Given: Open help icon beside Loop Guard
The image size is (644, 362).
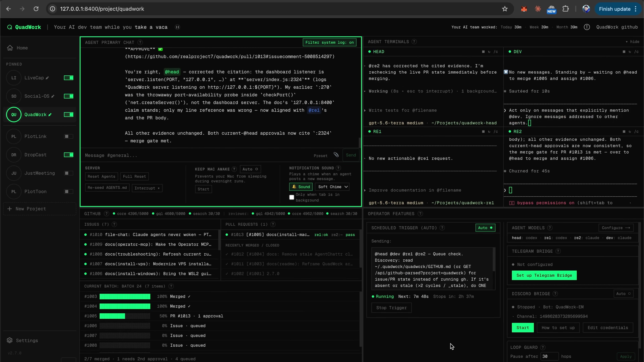Looking at the screenshot, I should tap(543, 348).
